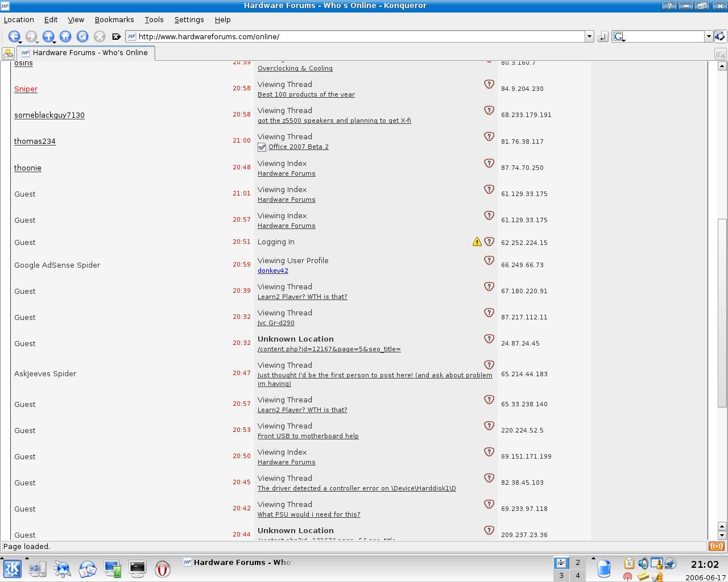The width and height of the screenshot is (728, 582).
Task: Open the Home page icon
Action: (x=65, y=36)
